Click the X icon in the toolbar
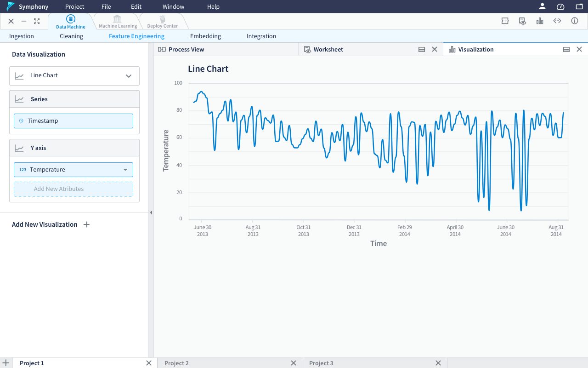The width and height of the screenshot is (588, 368). point(11,21)
